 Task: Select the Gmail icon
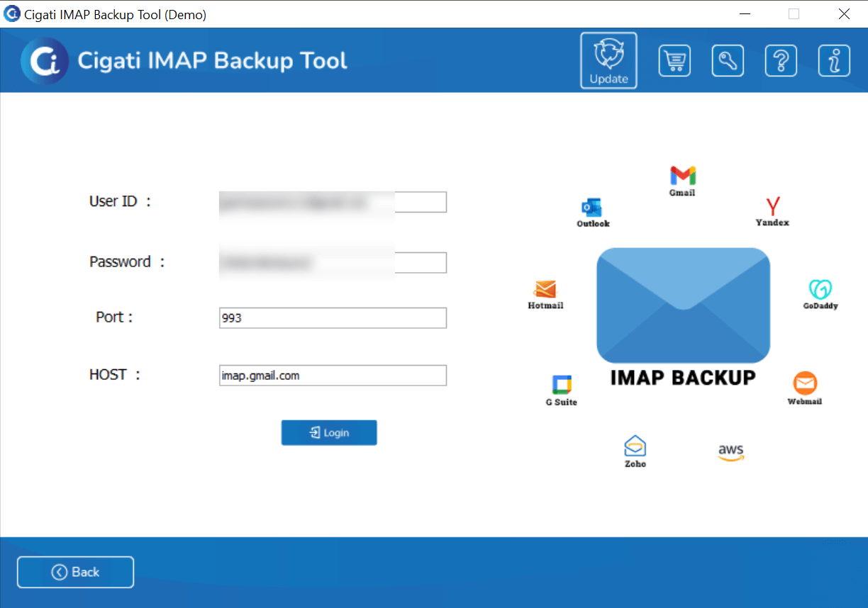682,181
